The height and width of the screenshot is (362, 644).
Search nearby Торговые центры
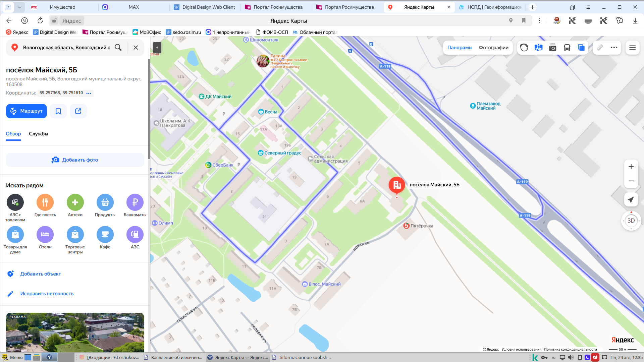tap(75, 240)
